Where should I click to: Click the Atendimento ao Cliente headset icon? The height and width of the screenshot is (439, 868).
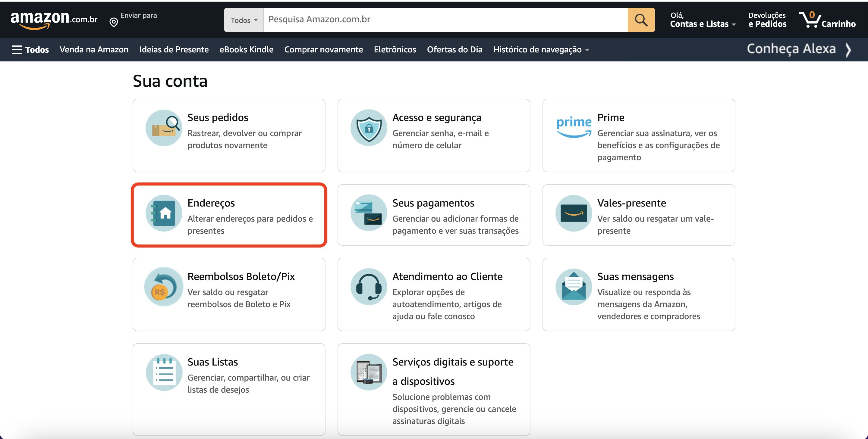coord(369,287)
